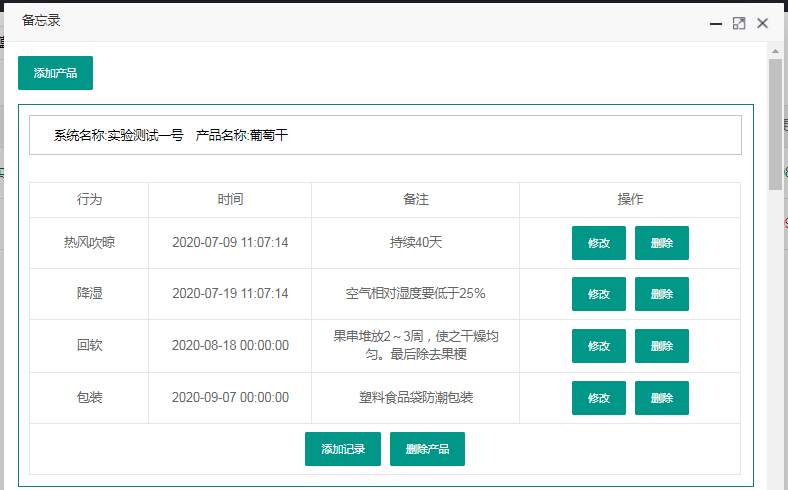Add a new record with 添加记录
The width and height of the screenshot is (788, 490).
pyautogui.click(x=343, y=449)
